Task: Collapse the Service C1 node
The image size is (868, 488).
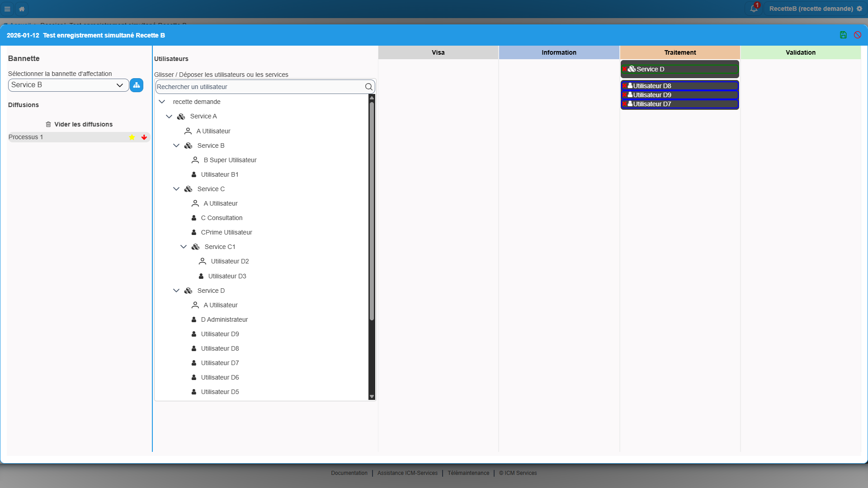Action: click(184, 247)
